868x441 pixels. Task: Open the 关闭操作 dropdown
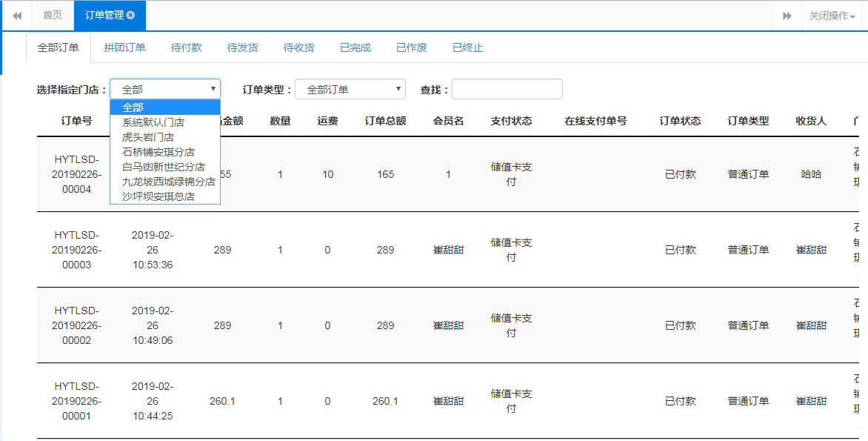click(832, 16)
